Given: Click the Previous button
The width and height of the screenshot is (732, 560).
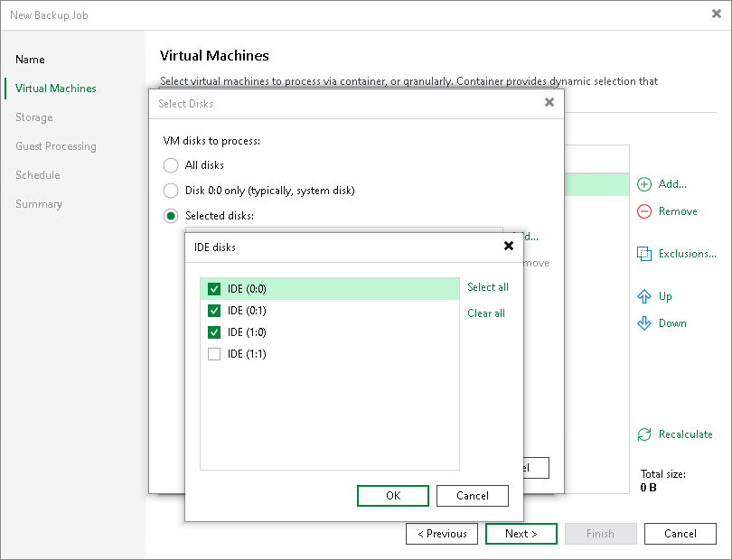Looking at the screenshot, I should coord(442,534).
